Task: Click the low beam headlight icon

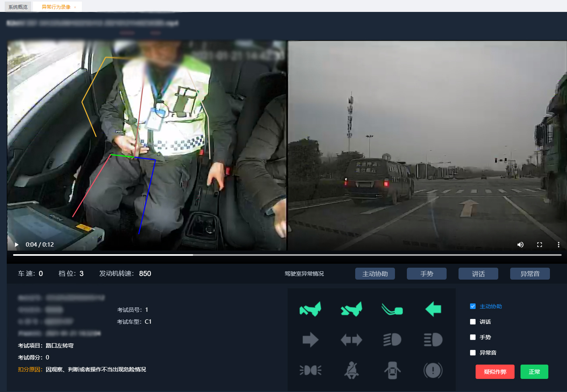Action: pos(392,340)
